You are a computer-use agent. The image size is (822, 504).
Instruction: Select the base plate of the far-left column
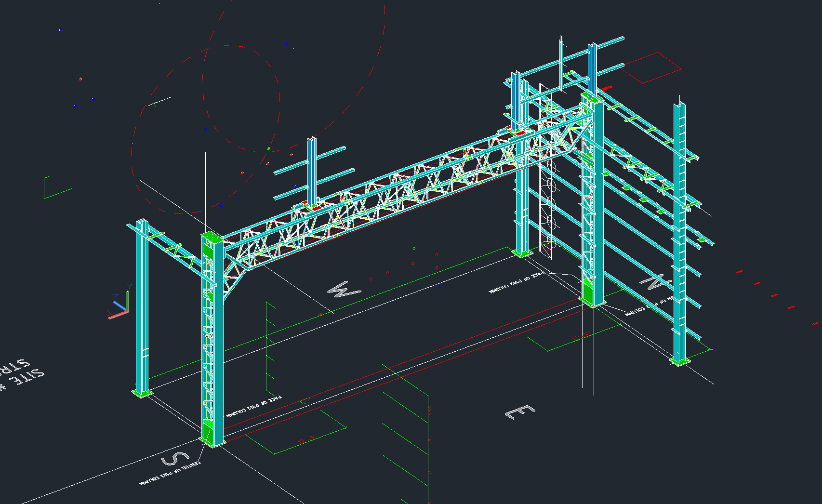[x=142, y=393]
